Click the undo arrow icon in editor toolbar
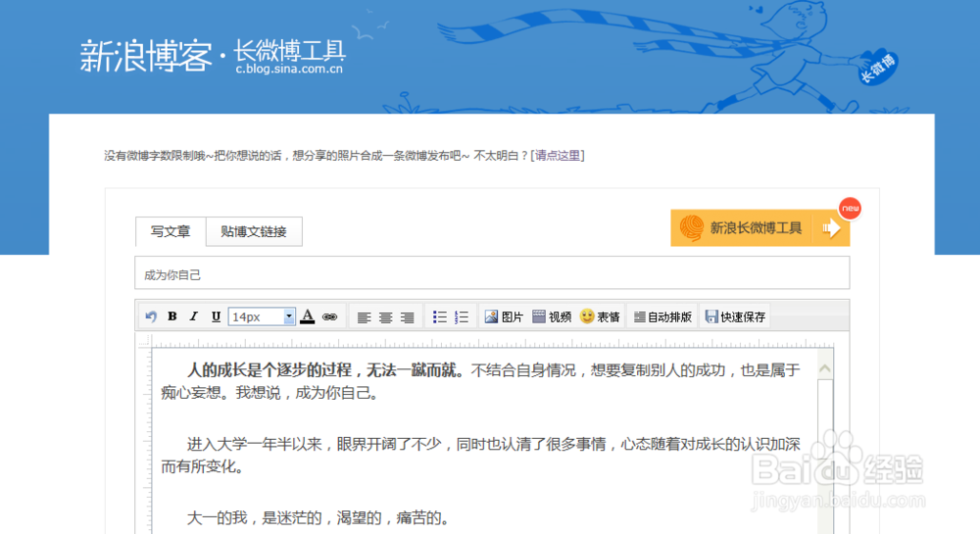The image size is (980, 534). click(151, 316)
